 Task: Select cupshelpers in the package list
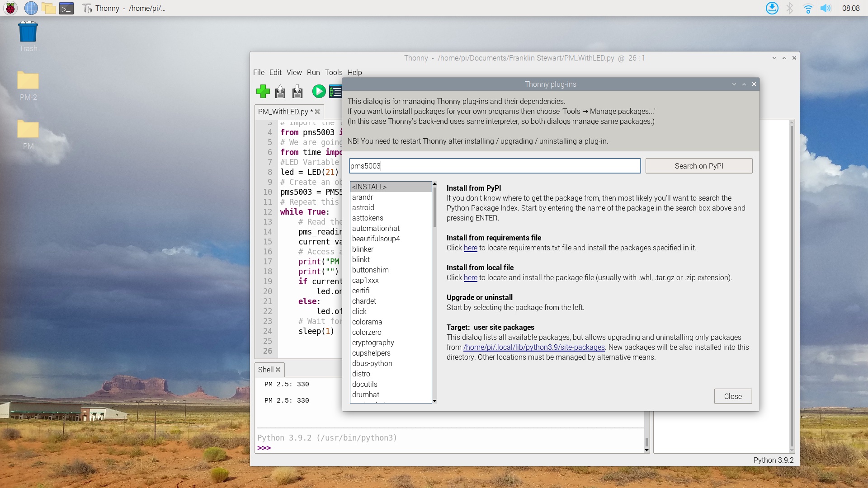[x=391, y=353]
